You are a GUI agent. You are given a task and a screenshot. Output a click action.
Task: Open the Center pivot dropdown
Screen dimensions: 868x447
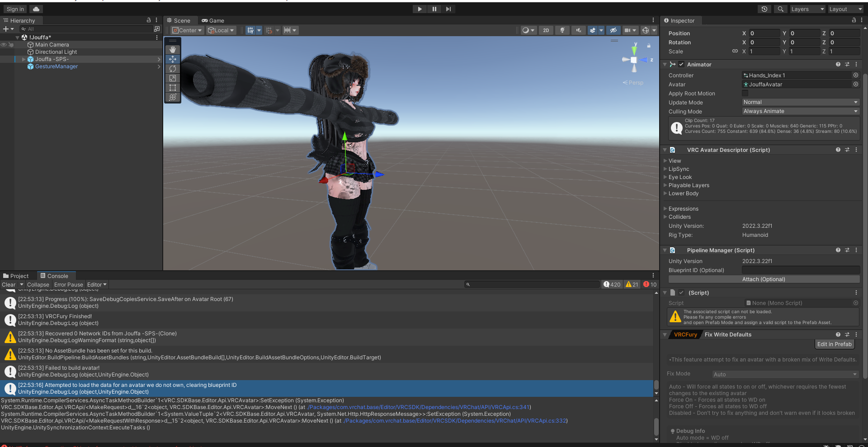tap(187, 30)
